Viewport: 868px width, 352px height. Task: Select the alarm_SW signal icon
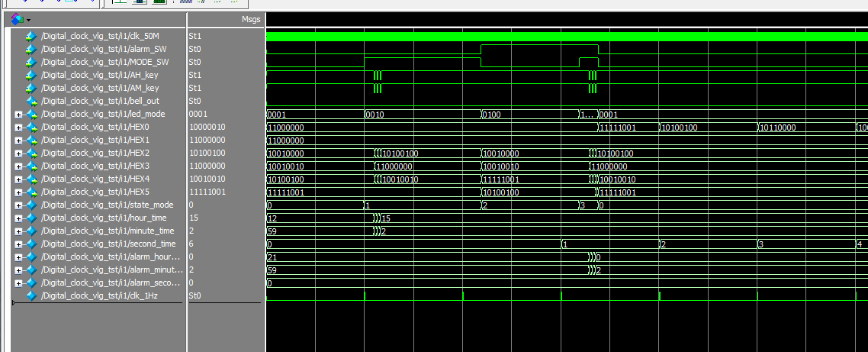(x=31, y=49)
